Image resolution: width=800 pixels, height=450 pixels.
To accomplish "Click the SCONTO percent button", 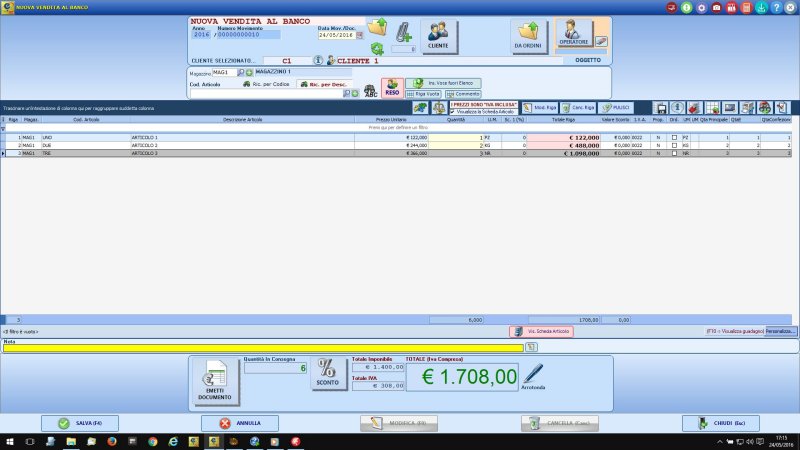I will tap(327, 374).
